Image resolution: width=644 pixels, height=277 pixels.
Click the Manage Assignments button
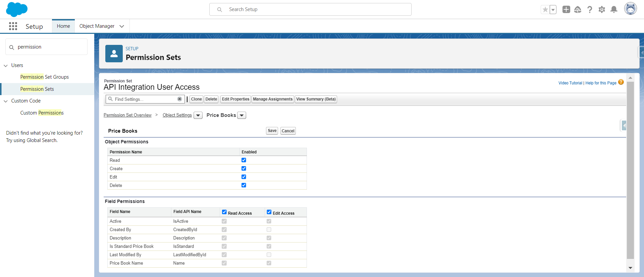click(x=273, y=99)
